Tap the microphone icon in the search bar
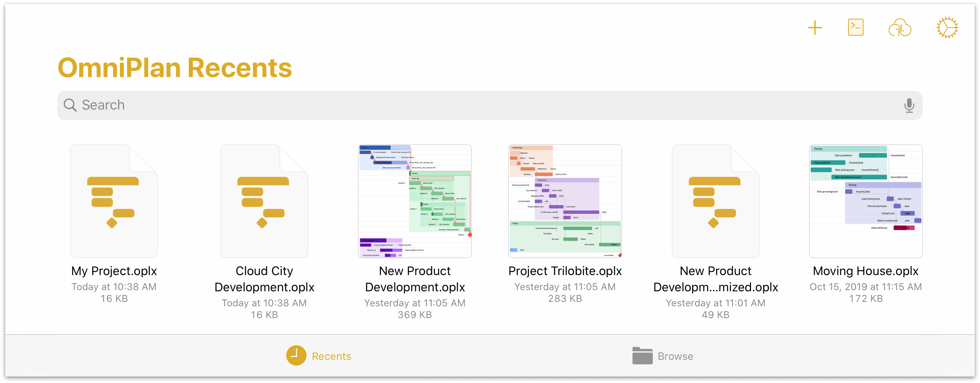This screenshot has width=980, height=383. click(909, 105)
